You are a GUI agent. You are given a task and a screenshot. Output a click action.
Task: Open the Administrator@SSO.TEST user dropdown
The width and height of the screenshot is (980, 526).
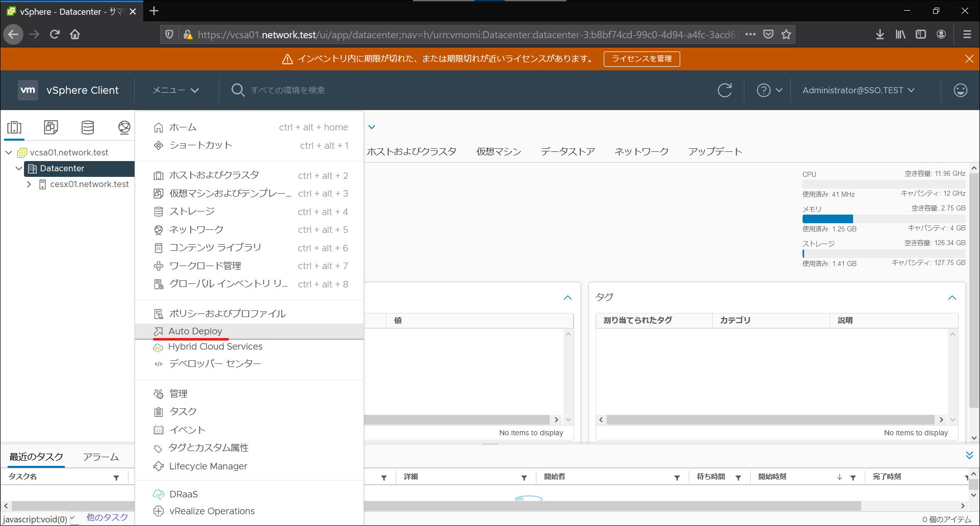pyautogui.click(x=858, y=90)
